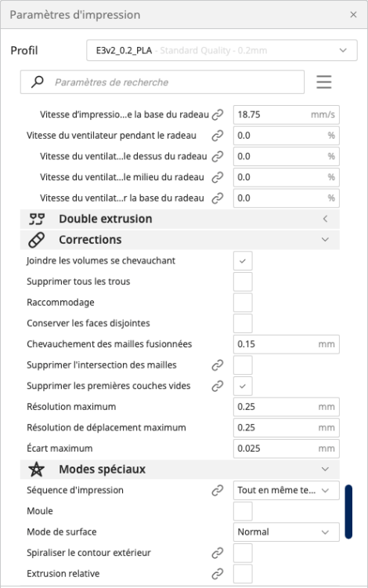Screen dimensions: 368x588
Task: Toggle the Moule checkbox
Action: (243, 510)
